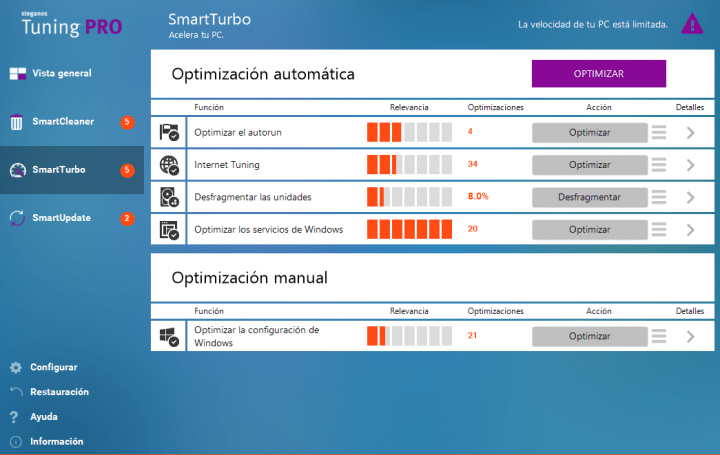Click the Optimizar el autorun flag icon
The image size is (720, 455).
tap(169, 132)
